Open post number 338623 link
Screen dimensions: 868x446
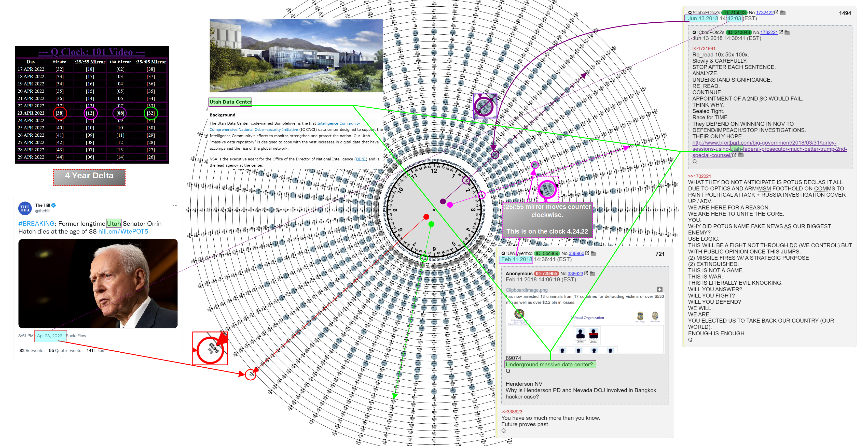tap(575, 274)
